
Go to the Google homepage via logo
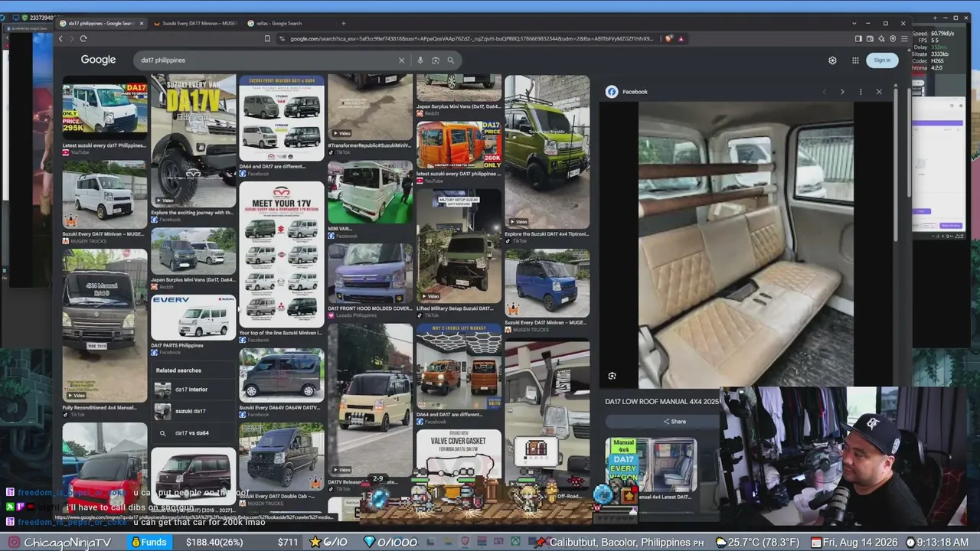pyautogui.click(x=98, y=60)
